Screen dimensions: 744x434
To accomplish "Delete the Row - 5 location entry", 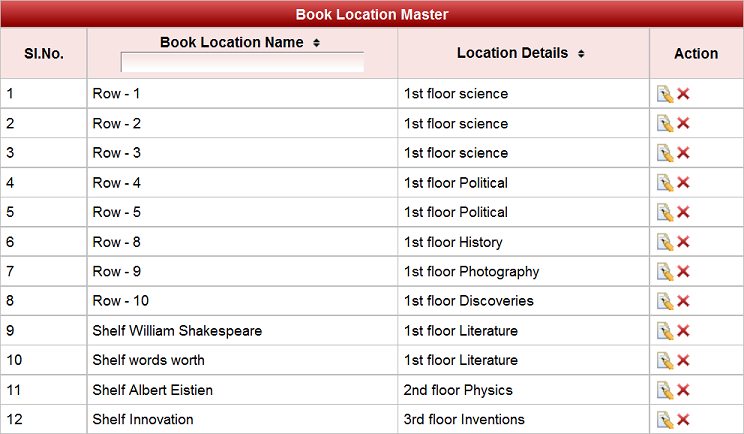I will (x=684, y=212).
